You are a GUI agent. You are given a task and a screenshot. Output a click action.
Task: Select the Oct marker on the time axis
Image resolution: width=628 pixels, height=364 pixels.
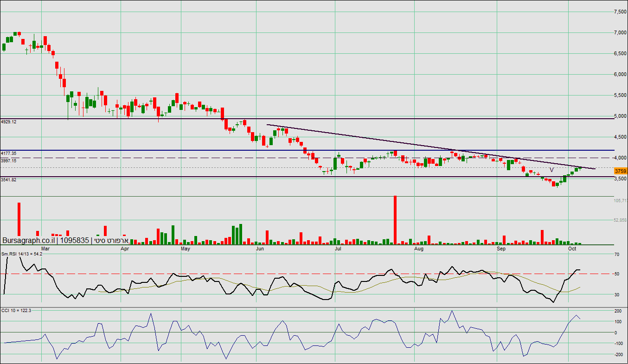pyautogui.click(x=572, y=249)
